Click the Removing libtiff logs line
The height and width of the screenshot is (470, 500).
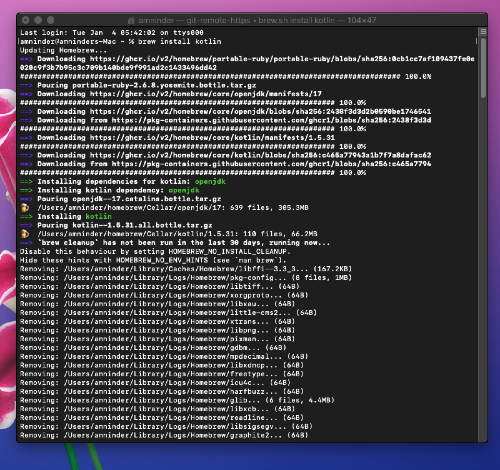coord(160,287)
